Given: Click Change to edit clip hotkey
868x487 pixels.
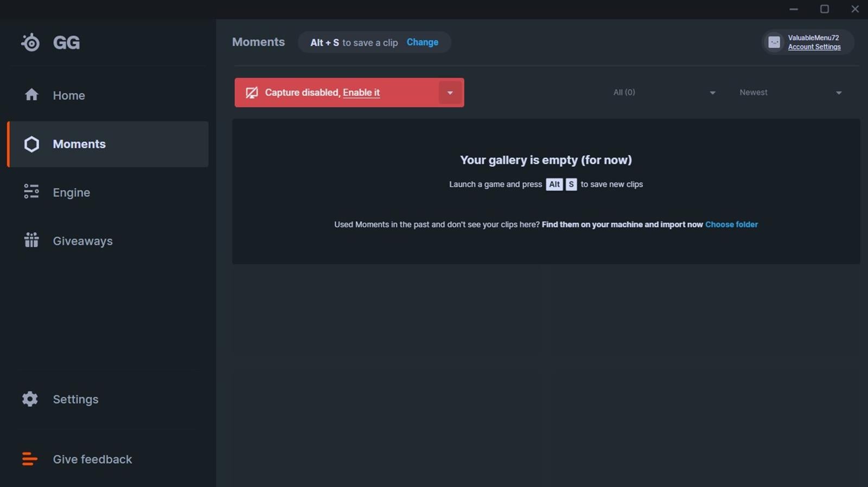Looking at the screenshot, I should pos(422,42).
